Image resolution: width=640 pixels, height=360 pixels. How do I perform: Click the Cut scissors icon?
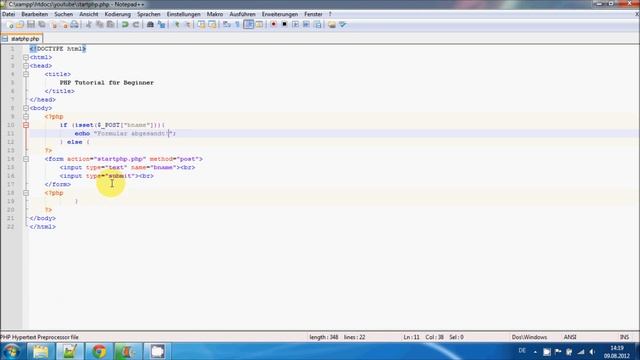(x=89, y=24)
